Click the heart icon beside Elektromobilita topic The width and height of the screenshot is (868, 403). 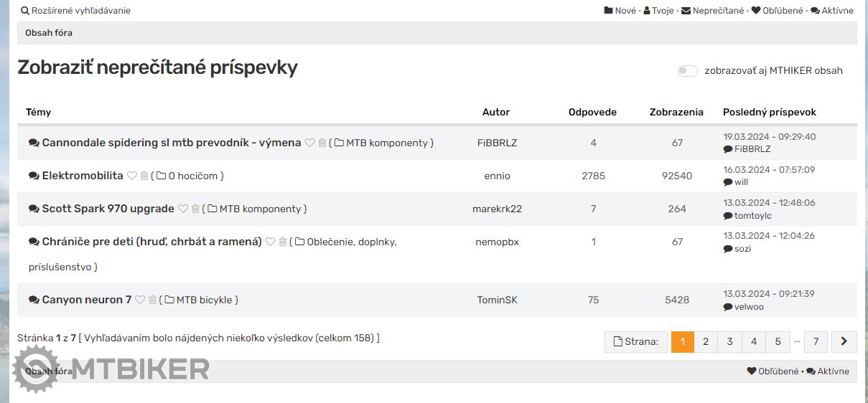(x=132, y=176)
